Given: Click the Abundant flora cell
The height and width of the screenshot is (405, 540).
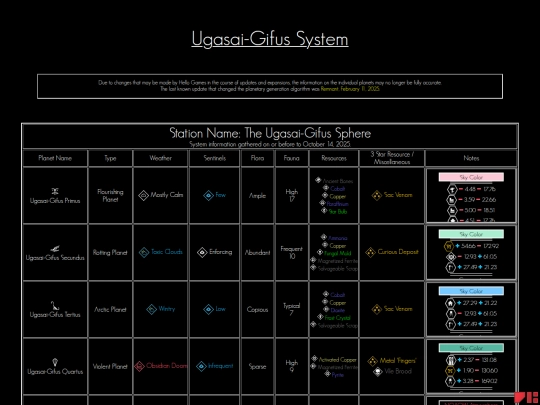Looking at the screenshot, I should tap(257, 252).
